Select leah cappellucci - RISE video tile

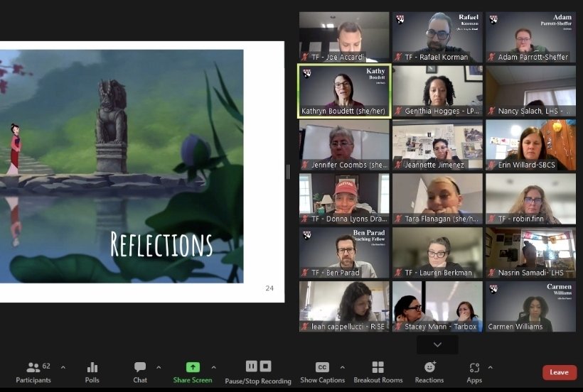pos(344,306)
